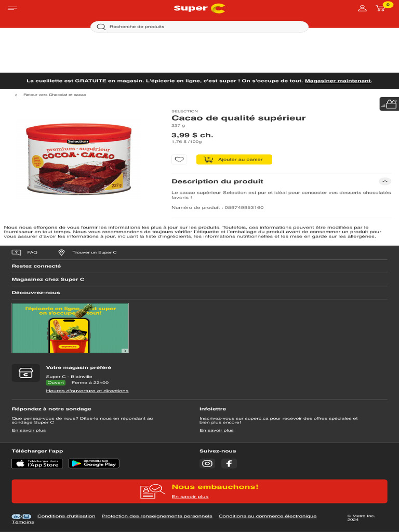This screenshot has width=399, height=532.
Task: Collapse the Description du produit section
Action: (385, 181)
